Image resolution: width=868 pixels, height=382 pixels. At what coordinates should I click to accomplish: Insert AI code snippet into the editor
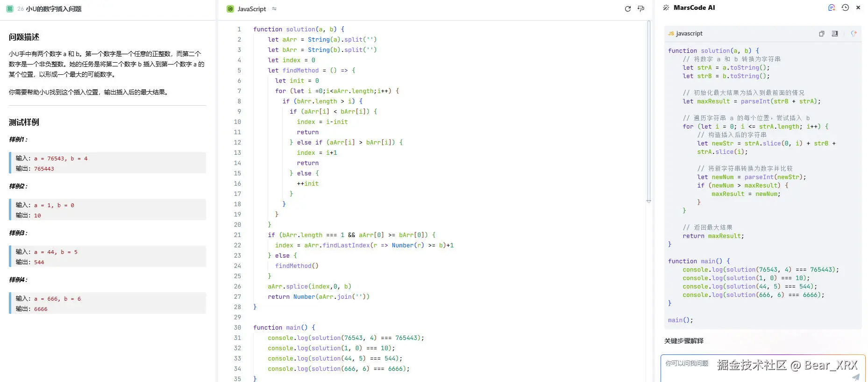click(x=835, y=34)
